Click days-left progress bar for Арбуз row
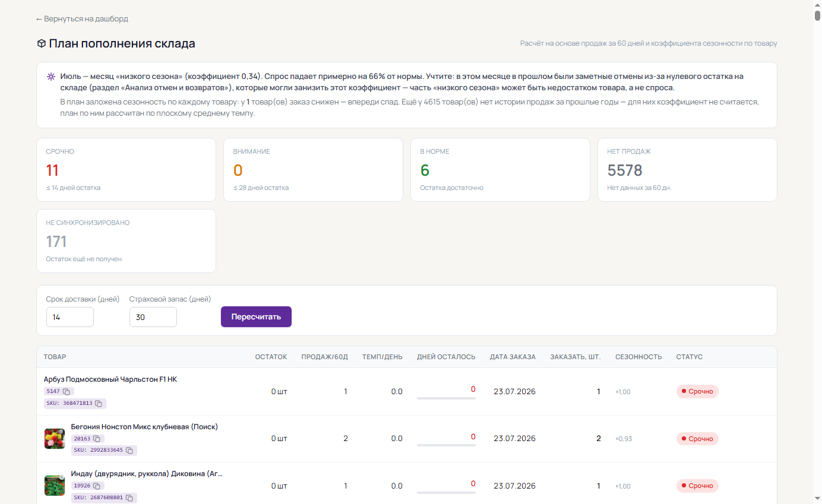The image size is (822, 504). [446, 398]
